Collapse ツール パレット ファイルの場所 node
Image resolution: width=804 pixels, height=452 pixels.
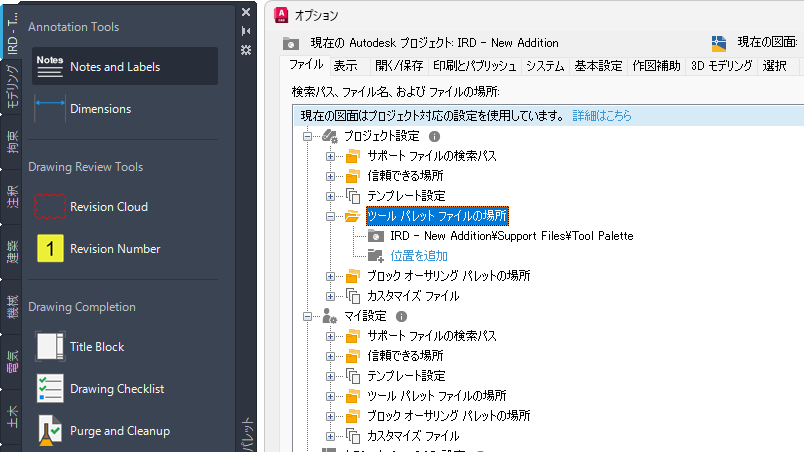click(x=330, y=216)
